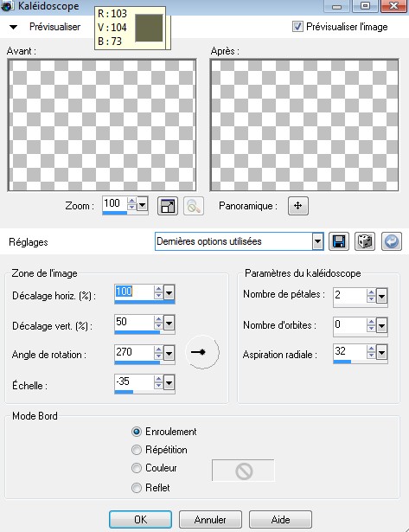Select the Reflet edge mode
The image size is (409, 532).
click(x=137, y=488)
